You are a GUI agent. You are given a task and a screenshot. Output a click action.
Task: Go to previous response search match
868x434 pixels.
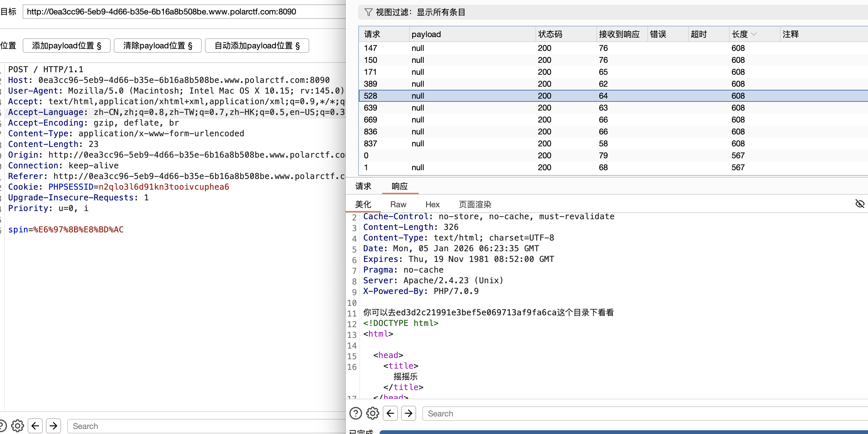click(390, 413)
